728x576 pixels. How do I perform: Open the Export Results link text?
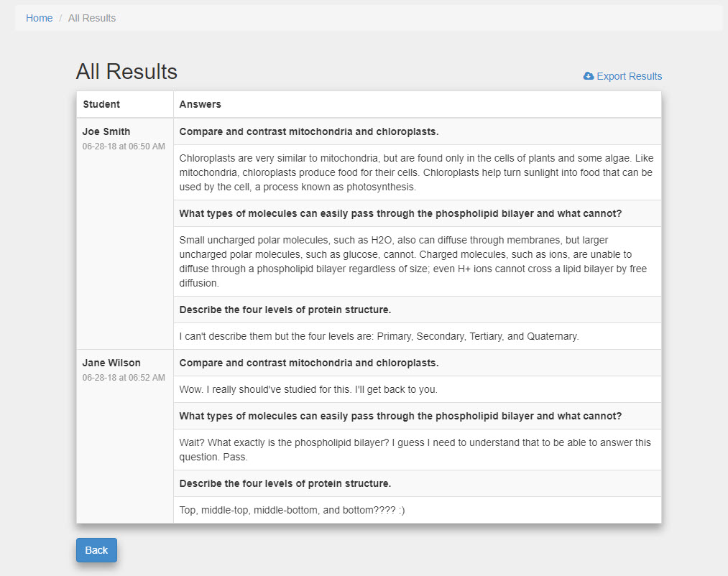pos(629,76)
